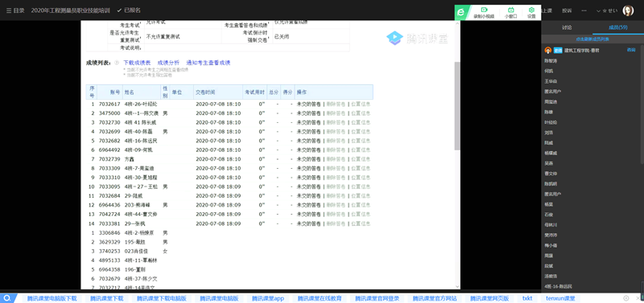Click the teacher's headset icon in members list

click(x=547, y=50)
